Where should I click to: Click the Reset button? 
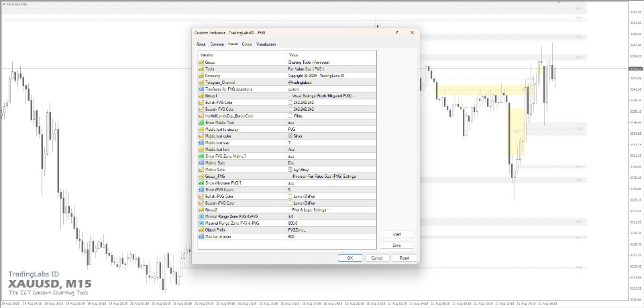[404, 258]
